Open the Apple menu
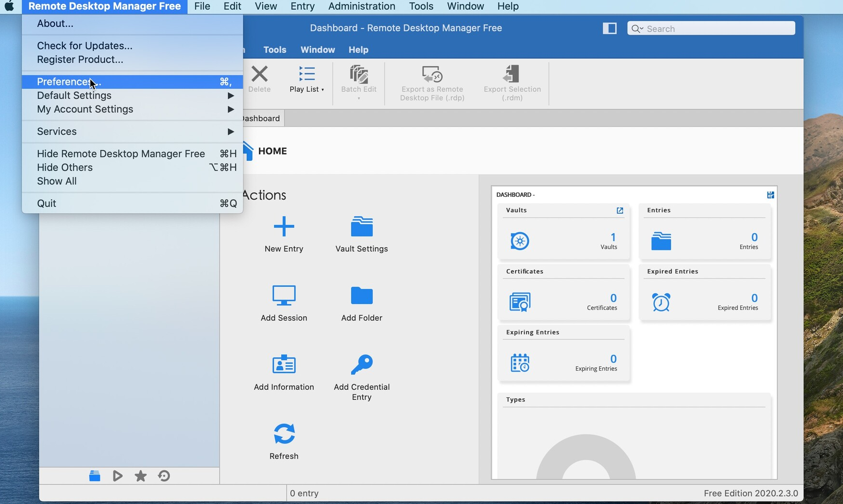 point(9,6)
